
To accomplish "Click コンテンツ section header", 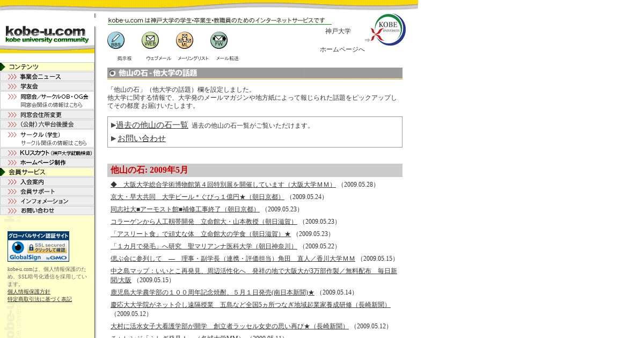I will click(47, 67).
